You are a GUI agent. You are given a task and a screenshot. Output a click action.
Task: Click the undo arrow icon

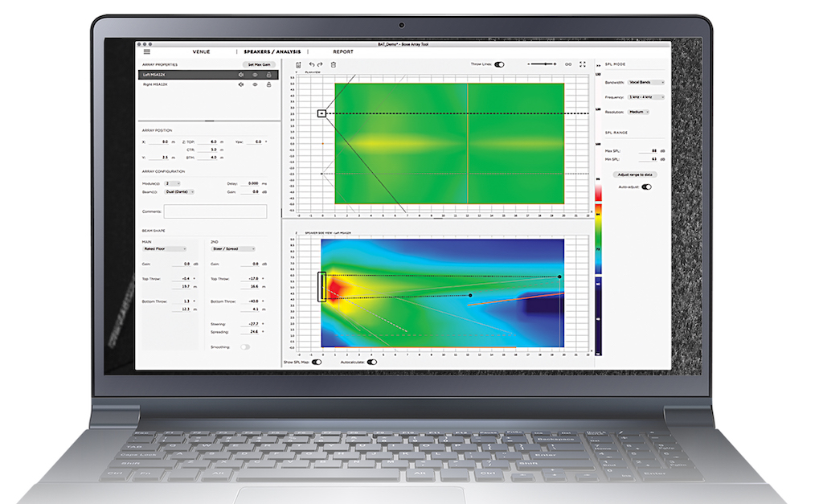pyautogui.click(x=311, y=64)
